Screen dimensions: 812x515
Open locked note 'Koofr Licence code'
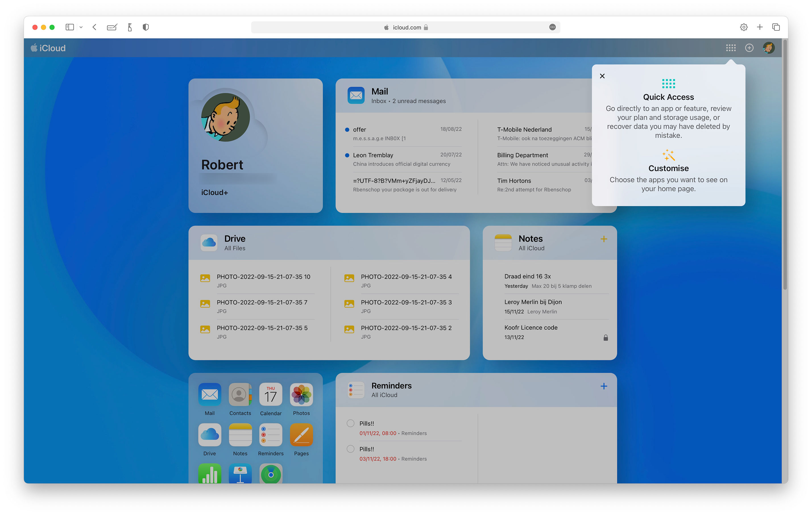[556, 332]
